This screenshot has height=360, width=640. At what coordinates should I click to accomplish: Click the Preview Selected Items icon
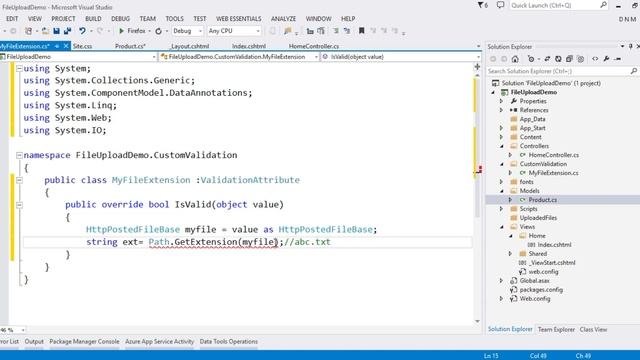pyautogui.click(x=618, y=59)
